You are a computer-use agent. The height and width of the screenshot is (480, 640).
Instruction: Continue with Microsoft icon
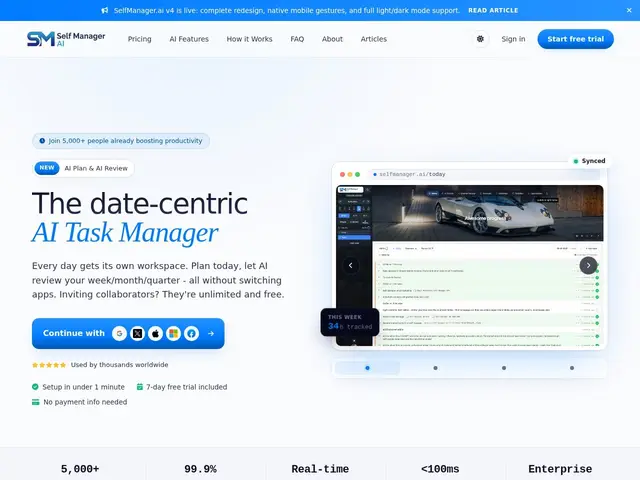click(173, 333)
